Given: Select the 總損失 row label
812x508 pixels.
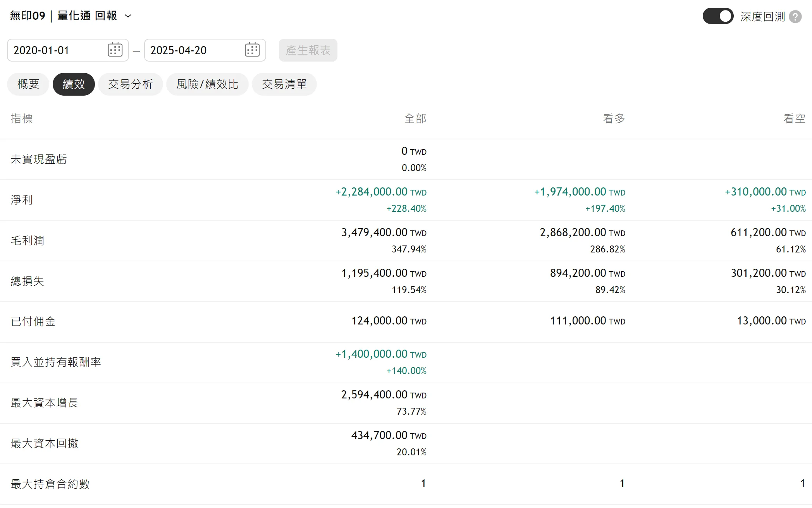Looking at the screenshot, I should click(x=28, y=281).
